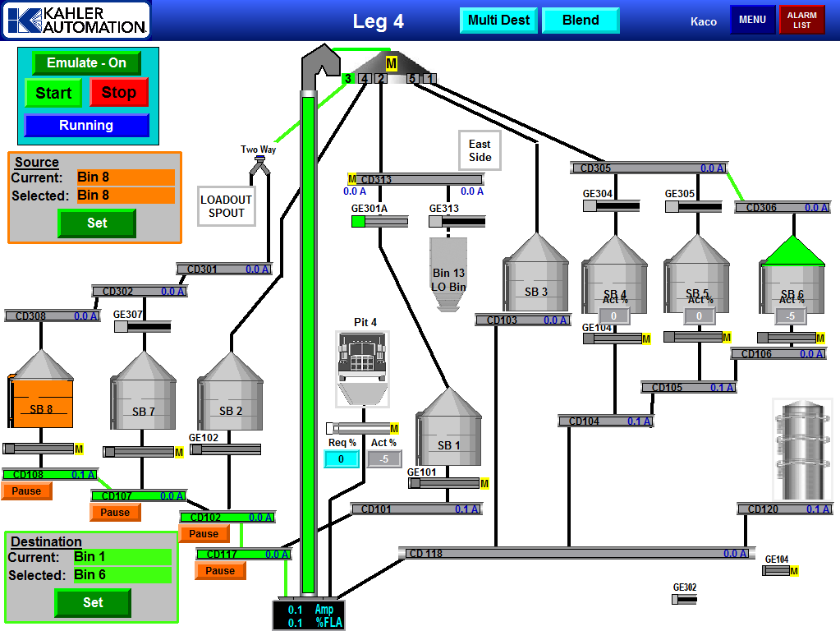Click the Source Selected Bin 8 field
Viewport: 840px width, 631px height.
tap(126, 196)
